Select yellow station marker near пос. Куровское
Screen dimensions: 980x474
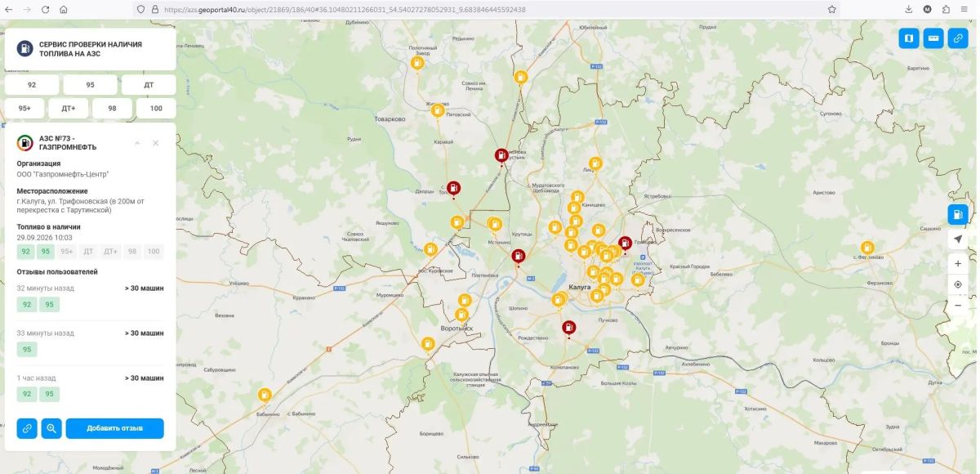[x=430, y=249]
